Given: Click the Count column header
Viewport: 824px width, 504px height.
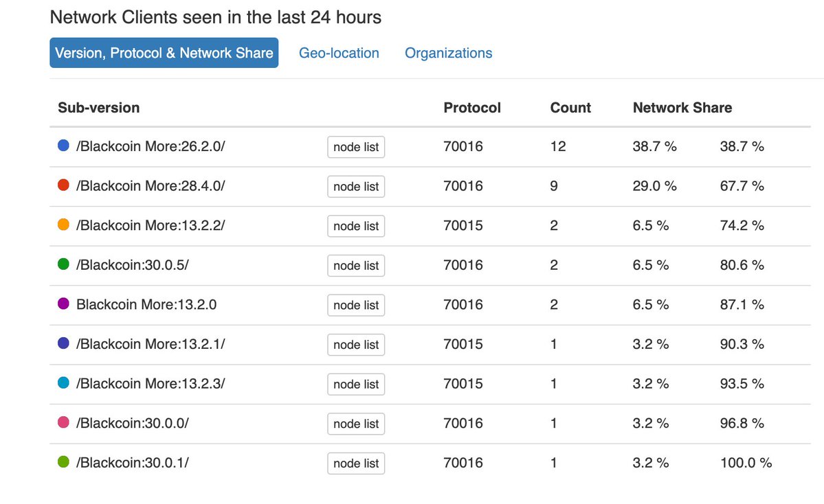Looking at the screenshot, I should [570, 108].
